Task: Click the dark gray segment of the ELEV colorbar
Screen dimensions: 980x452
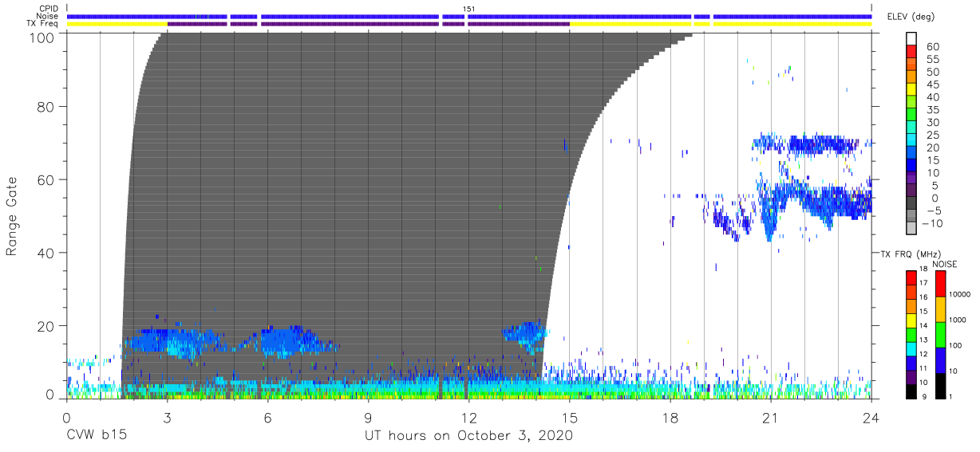Action: click(911, 204)
